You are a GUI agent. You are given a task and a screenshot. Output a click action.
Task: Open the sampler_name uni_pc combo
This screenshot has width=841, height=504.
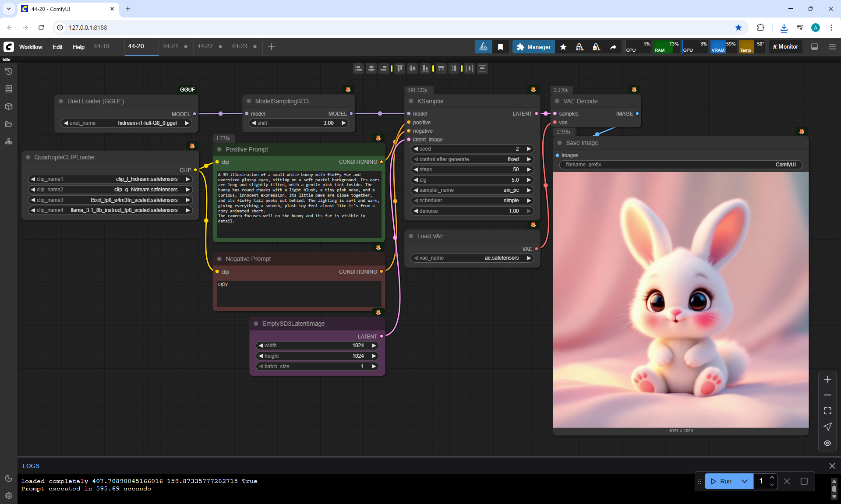click(472, 190)
